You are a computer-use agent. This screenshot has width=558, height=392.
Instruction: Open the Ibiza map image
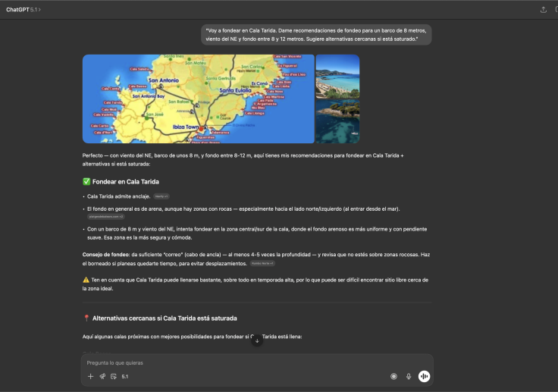(198, 99)
